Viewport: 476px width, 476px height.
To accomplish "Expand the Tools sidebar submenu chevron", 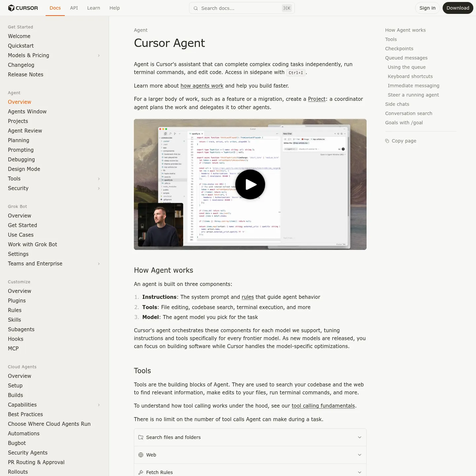I will coord(99,179).
